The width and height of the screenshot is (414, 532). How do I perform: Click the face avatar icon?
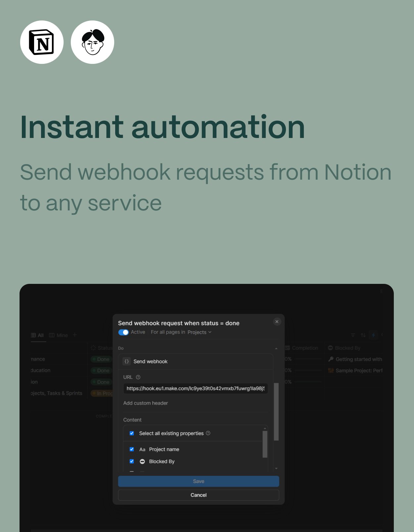click(x=92, y=42)
